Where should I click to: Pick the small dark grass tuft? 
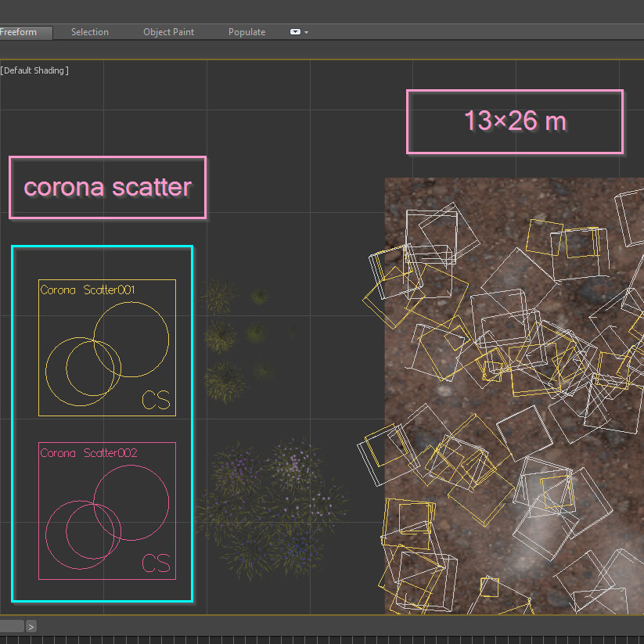tap(259, 297)
